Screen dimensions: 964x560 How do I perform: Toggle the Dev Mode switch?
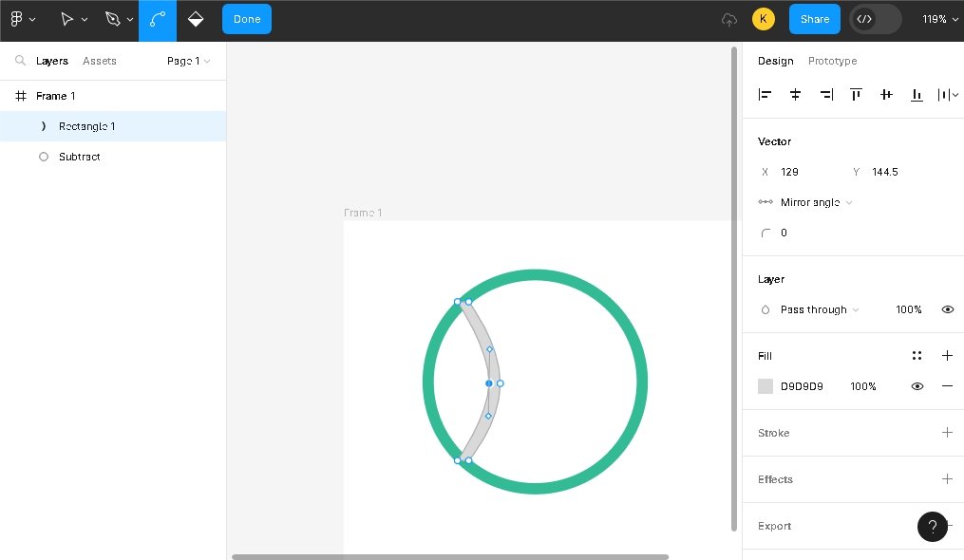[x=875, y=19]
